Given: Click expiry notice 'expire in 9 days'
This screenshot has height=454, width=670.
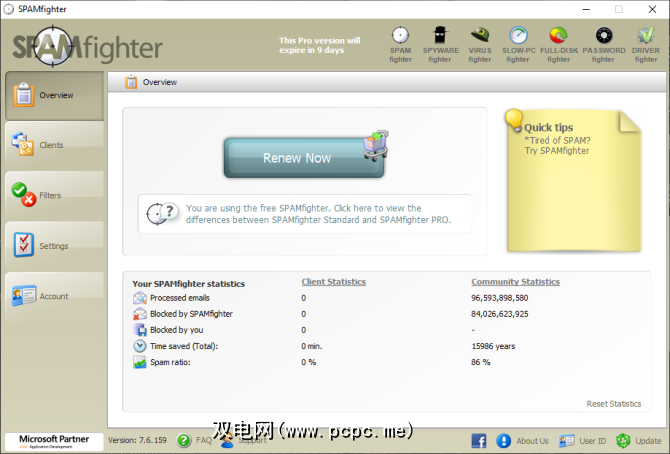Looking at the screenshot, I should click(x=311, y=50).
